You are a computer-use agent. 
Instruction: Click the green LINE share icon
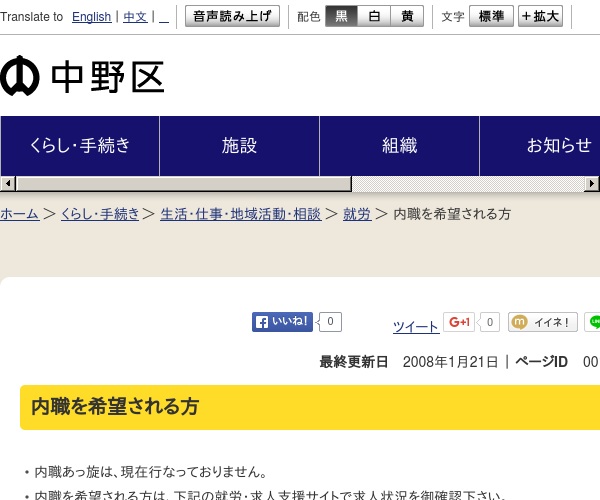[x=595, y=322]
